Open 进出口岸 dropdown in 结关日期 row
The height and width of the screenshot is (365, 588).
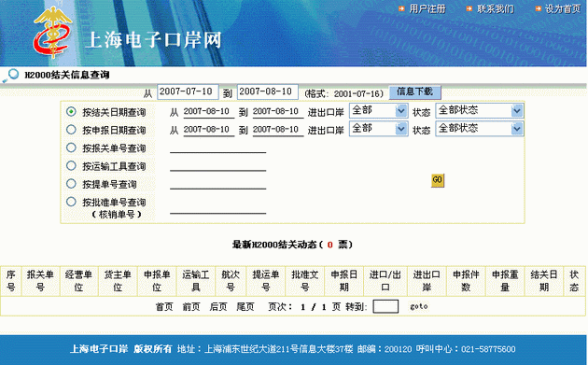pyautogui.click(x=378, y=111)
